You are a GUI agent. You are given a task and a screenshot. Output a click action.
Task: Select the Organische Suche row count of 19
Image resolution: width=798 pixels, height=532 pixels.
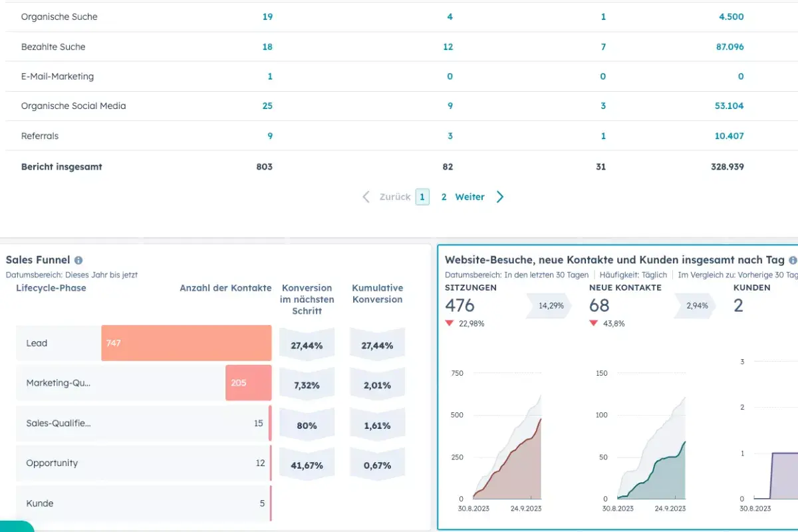tap(267, 17)
